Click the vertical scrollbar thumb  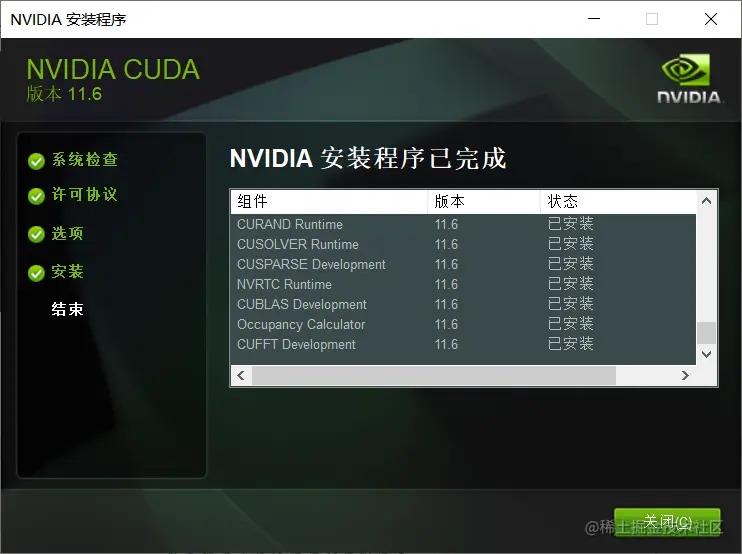707,333
